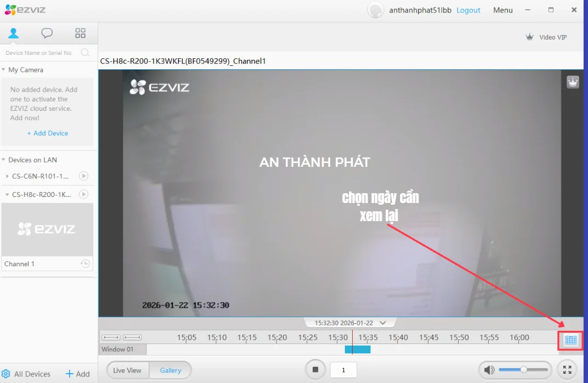Viewport: 588px width, 383px height.
Task: Click Logout next to the username
Action: [468, 10]
